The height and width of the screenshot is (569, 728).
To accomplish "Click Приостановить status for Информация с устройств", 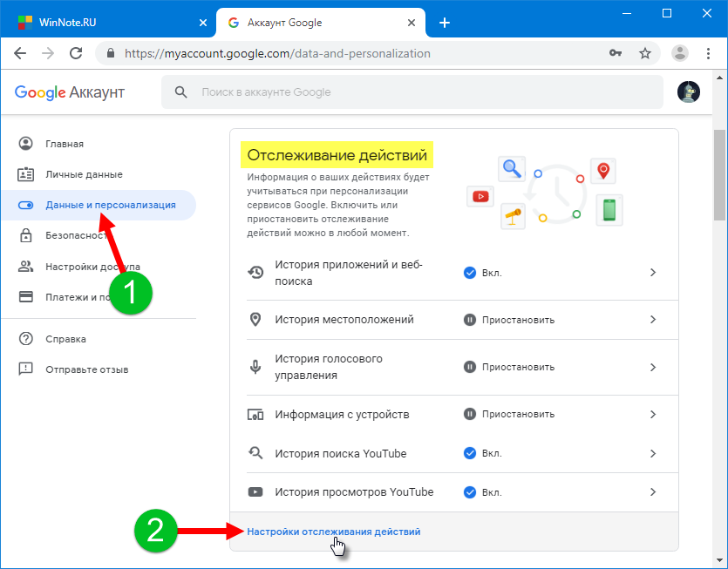I will pos(509,414).
